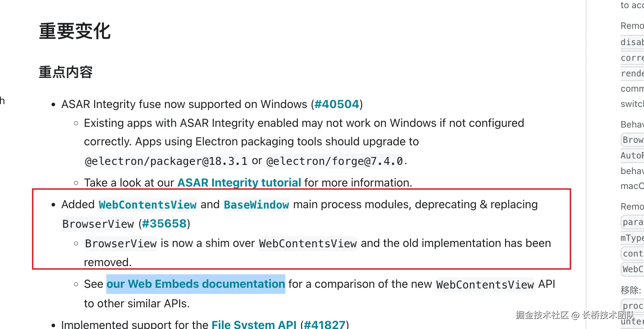Open the #41827 pull request link
644x329 pixels.
coord(324,324)
